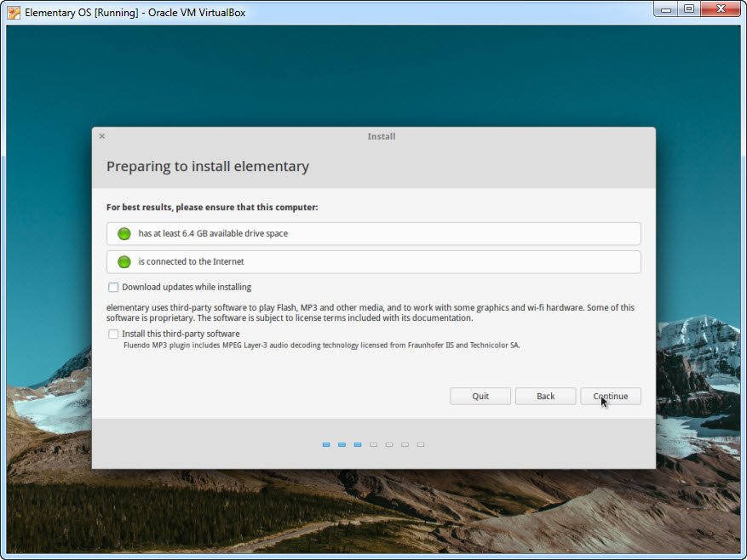The width and height of the screenshot is (747, 560).
Task: Click the last progress step indicator
Action: (x=421, y=445)
